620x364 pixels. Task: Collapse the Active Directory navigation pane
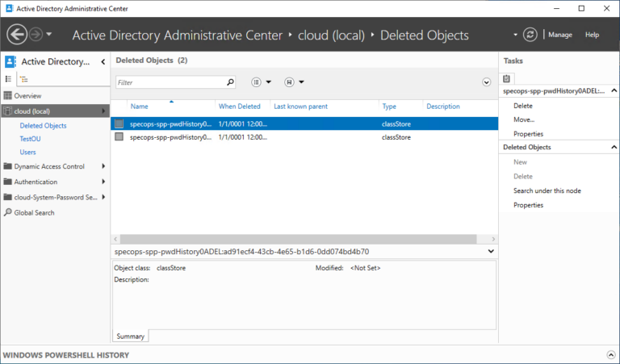point(103,61)
